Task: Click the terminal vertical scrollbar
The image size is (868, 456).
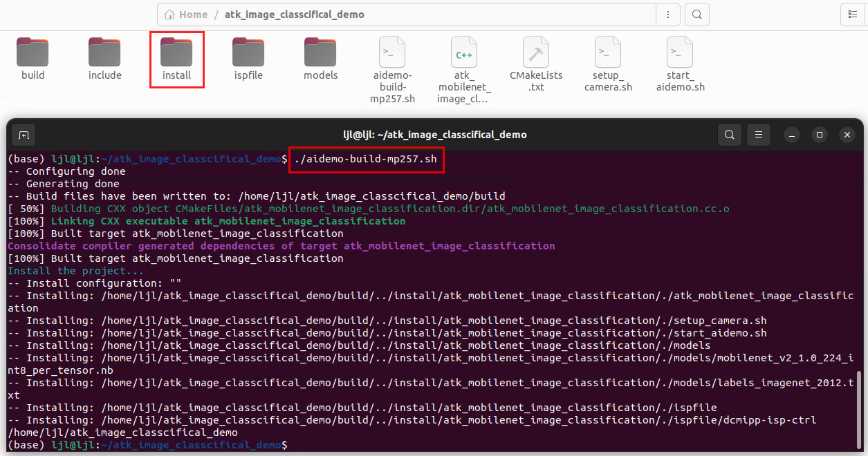Action: coord(860,410)
